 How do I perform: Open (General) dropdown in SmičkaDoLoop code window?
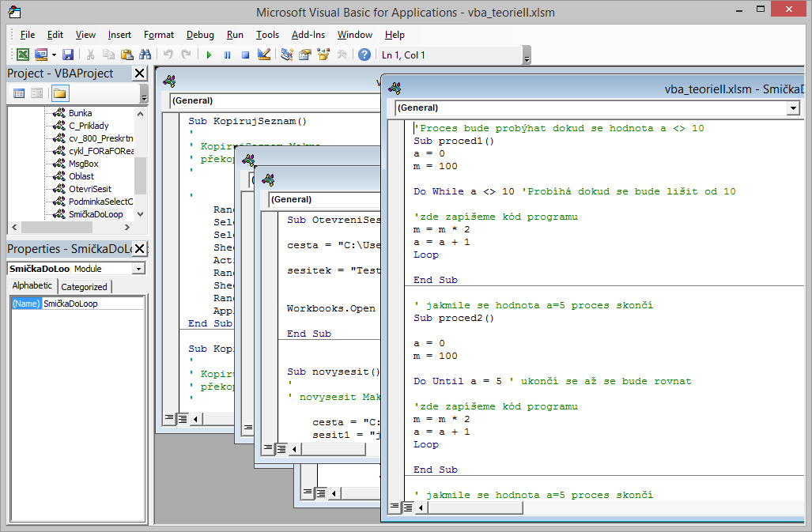793,108
